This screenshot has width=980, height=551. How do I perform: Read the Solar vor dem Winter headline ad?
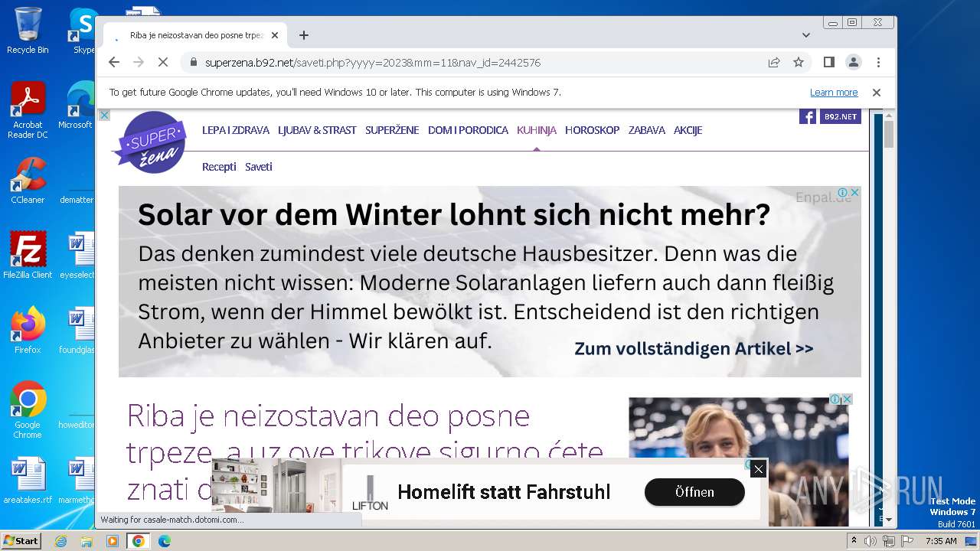454,216
